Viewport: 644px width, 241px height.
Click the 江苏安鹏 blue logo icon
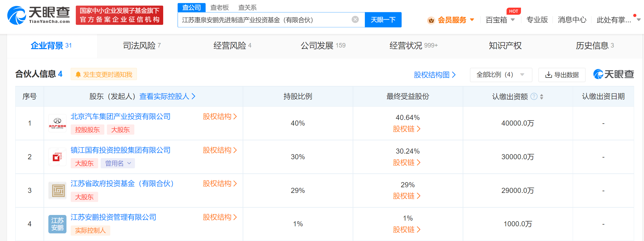coord(57,224)
